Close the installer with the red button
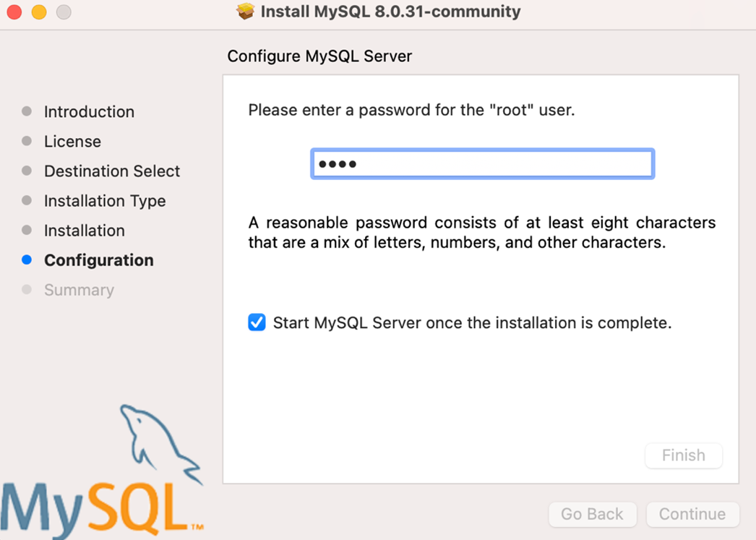 coord(14,12)
